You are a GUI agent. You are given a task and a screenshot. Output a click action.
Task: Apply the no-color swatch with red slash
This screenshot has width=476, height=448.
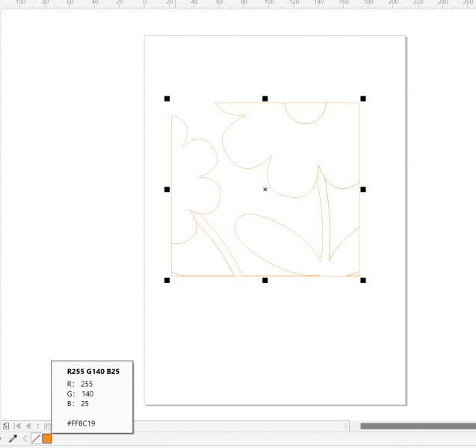36,438
